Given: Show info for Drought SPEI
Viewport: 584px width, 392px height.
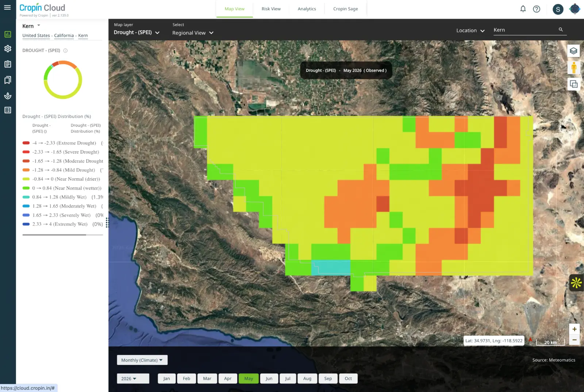Looking at the screenshot, I should click(65, 51).
